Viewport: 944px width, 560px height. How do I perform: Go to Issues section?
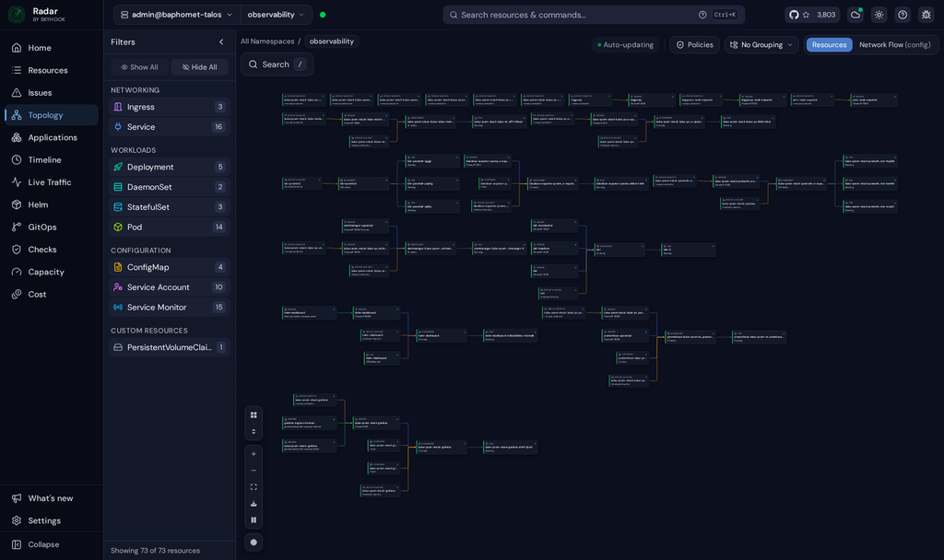(x=52, y=93)
